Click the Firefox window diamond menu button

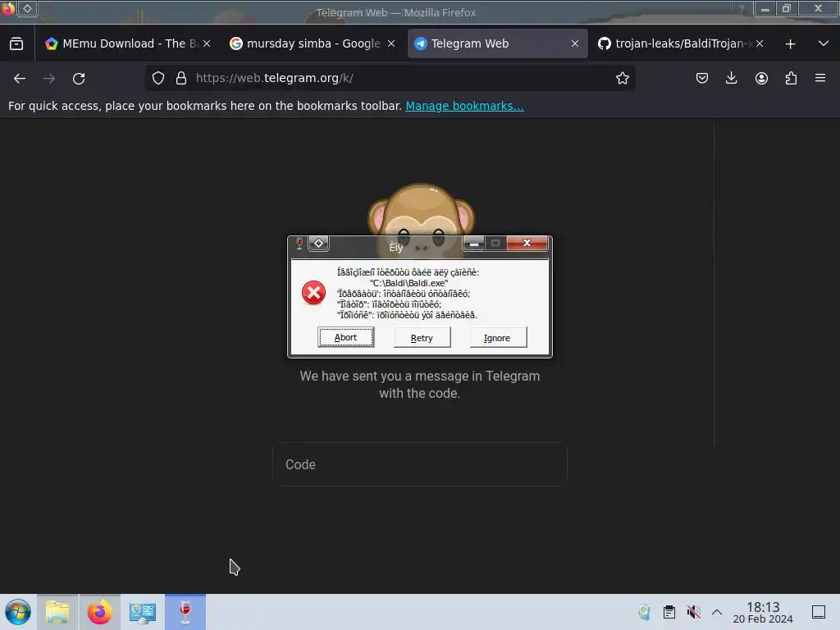tap(27, 8)
